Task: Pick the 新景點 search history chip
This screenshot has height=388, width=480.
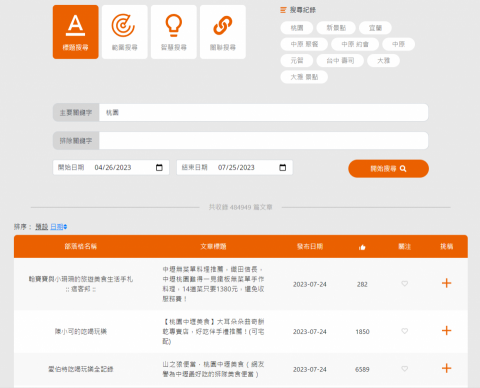Action: [x=336, y=28]
